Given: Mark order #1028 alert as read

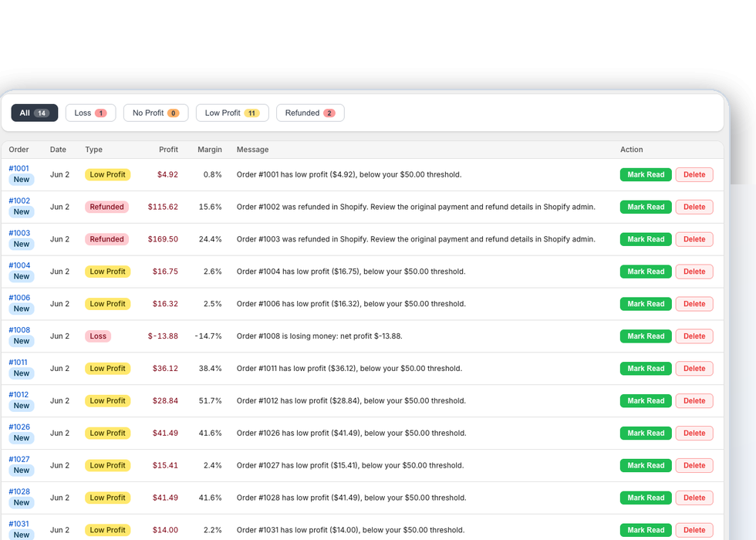Looking at the screenshot, I should [x=646, y=498].
